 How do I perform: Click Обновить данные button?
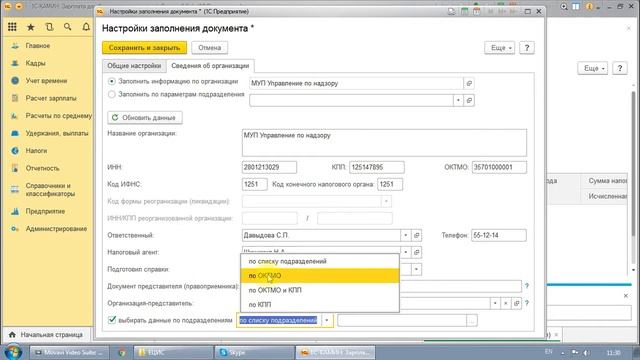click(145, 118)
